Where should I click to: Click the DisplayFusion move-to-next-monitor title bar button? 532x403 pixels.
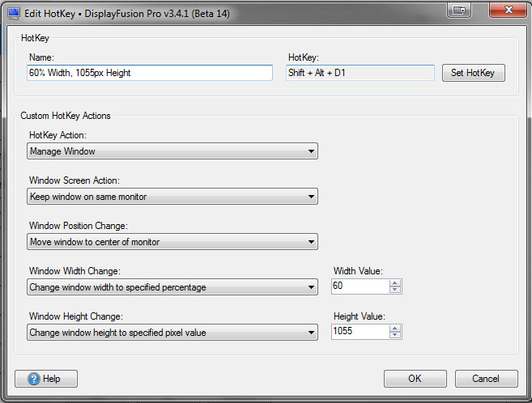pyautogui.click(x=459, y=9)
